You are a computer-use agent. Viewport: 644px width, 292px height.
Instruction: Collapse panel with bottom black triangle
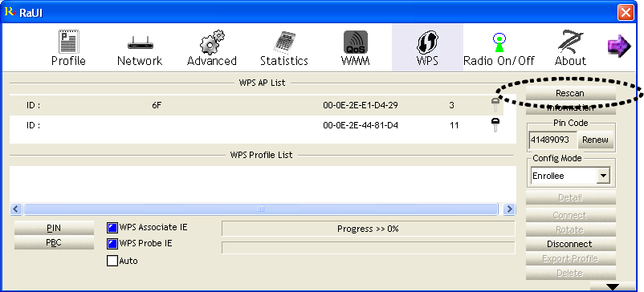613,287
